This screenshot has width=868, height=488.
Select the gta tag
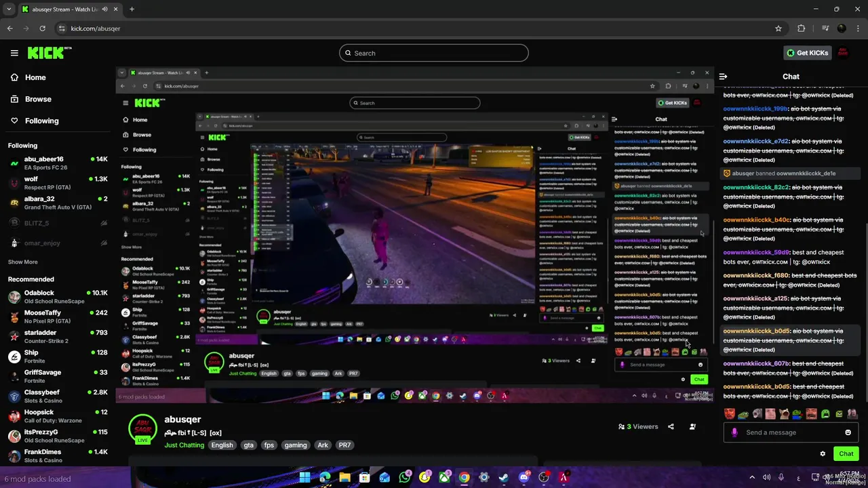tap(249, 445)
